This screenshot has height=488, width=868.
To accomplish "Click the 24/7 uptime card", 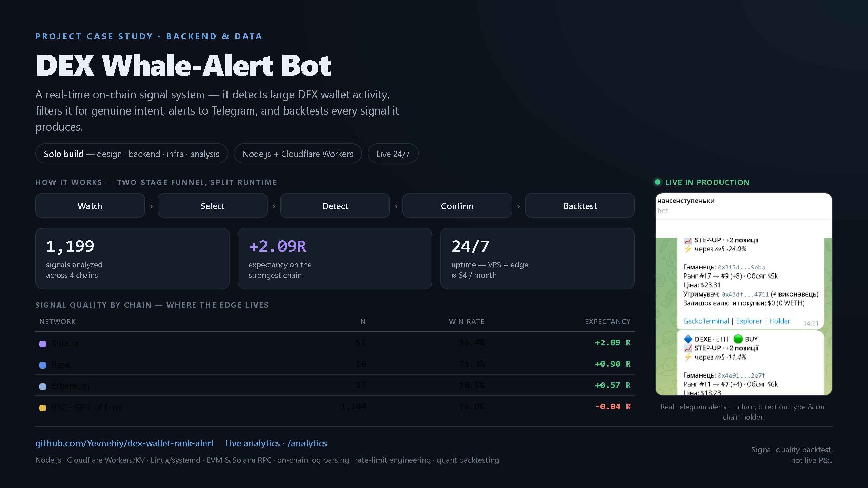I will [537, 259].
